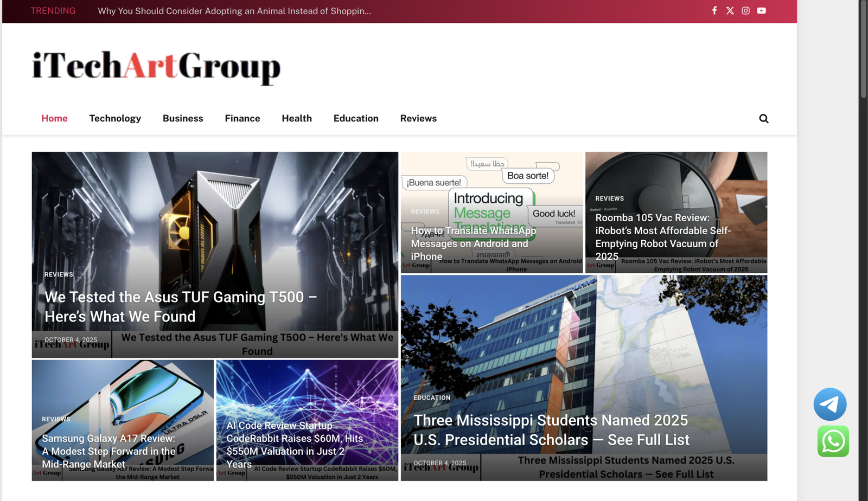Image resolution: width=868 pixels, height=501 pixels.
Task: Open the Technology menu section
Action: coord(115,119)
